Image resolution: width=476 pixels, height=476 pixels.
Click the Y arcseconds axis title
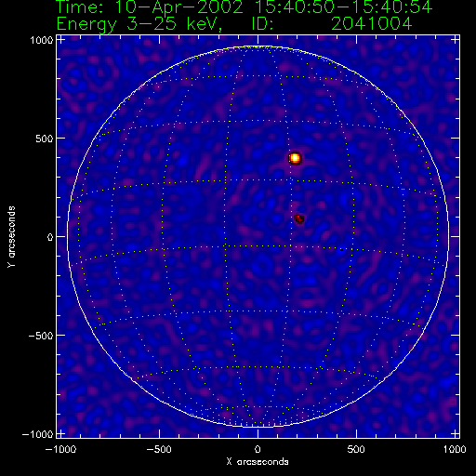coord(11,237)
